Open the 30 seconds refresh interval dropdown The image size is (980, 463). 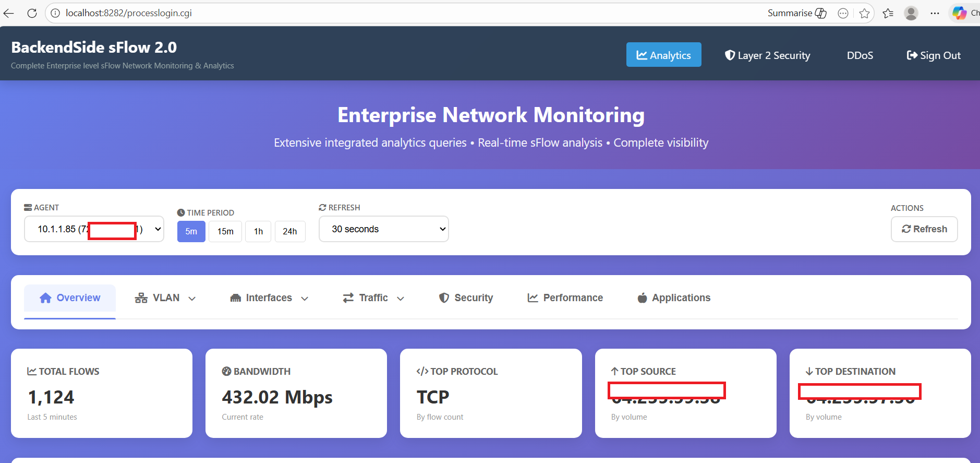coord(384,229)
